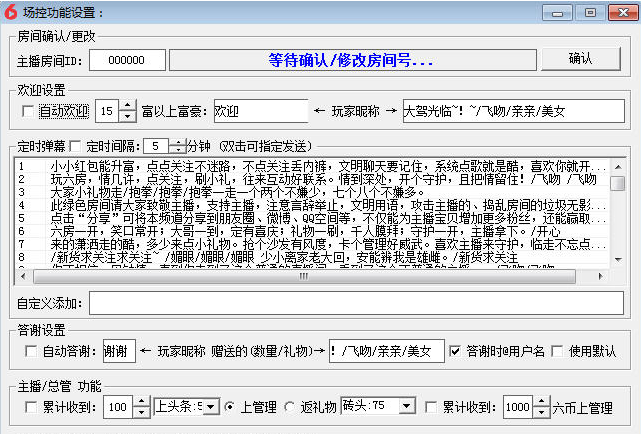Open the 上头条 dropdown
Image resolution: width=641 pixels, height=434 pixels.
click(x=211, y=407)
